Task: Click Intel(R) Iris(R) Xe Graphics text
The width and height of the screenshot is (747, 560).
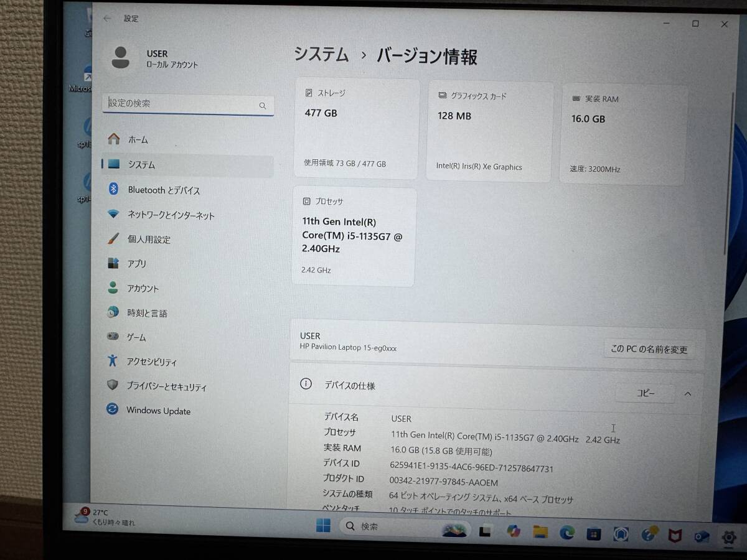Action: coord(479,167)
